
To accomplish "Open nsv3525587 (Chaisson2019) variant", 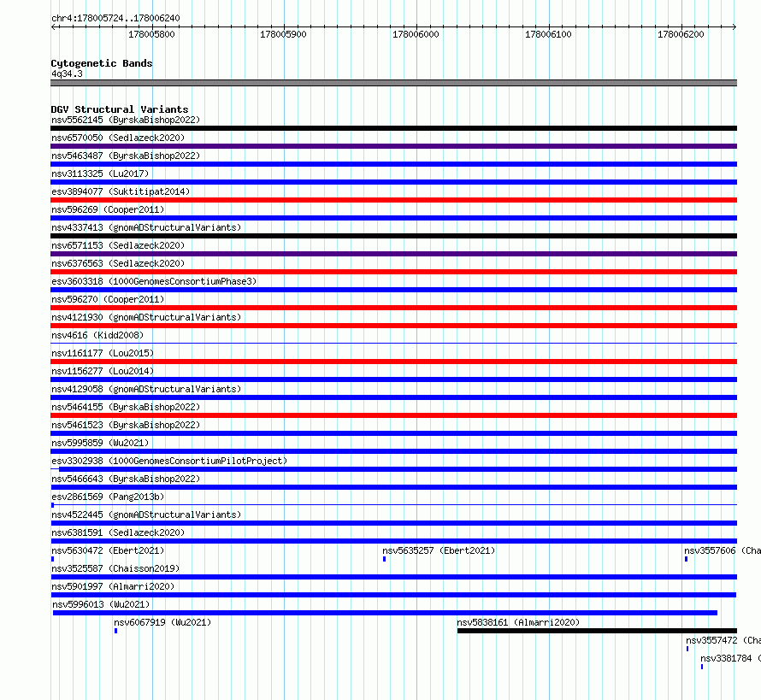I will [x=115, y=568].
